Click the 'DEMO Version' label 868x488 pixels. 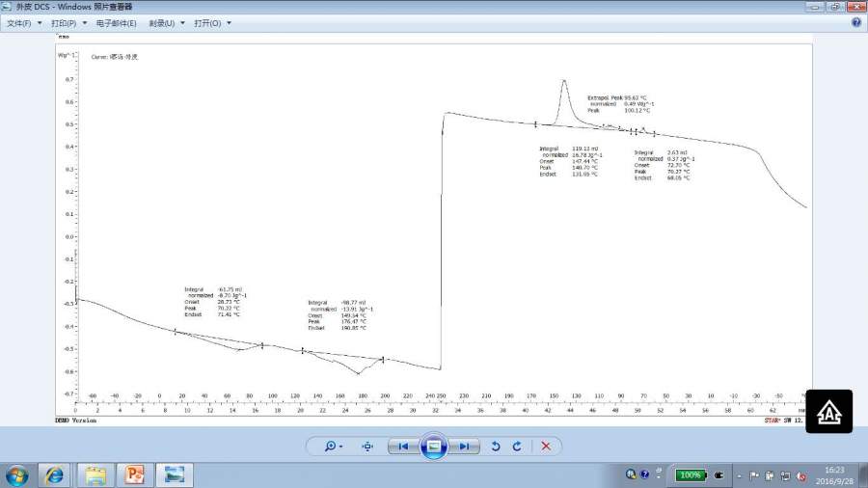point(76,420)
